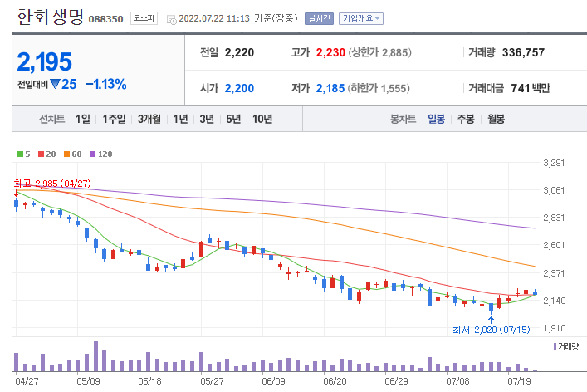Image resolution: width=587 pixels, height=392 pixels.
Task: Select the 10년 line chart period
Action: 262,119
